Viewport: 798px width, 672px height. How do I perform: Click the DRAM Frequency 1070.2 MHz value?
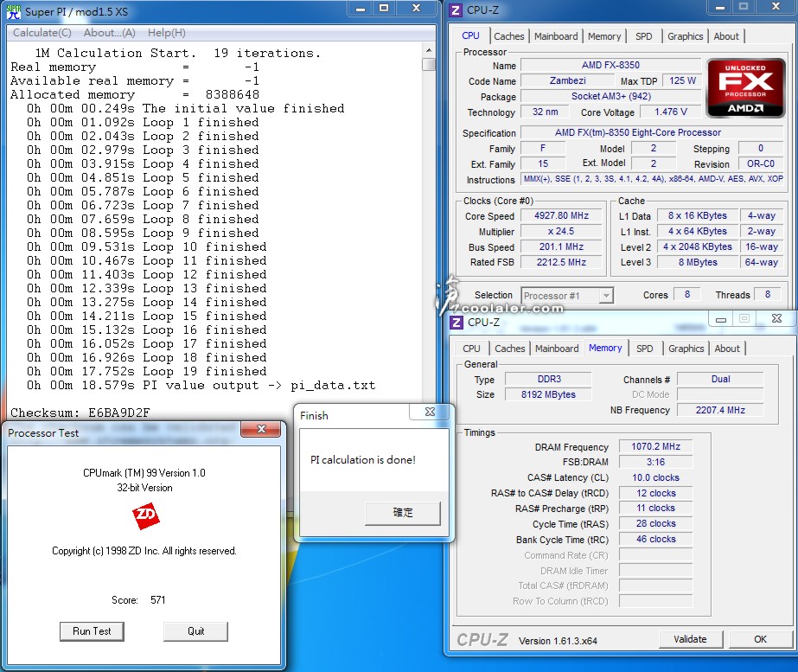point(655,446)
